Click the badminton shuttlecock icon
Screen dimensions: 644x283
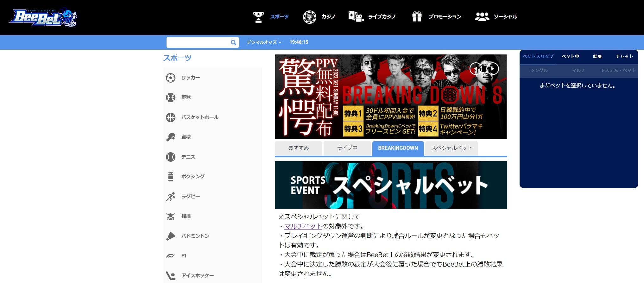[x=171, y=236]
